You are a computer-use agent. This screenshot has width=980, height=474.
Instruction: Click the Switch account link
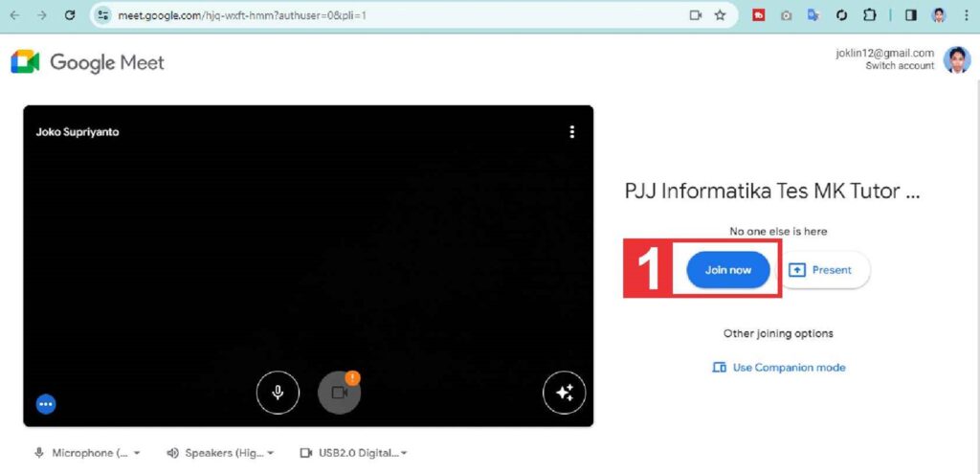pos(900,66)
